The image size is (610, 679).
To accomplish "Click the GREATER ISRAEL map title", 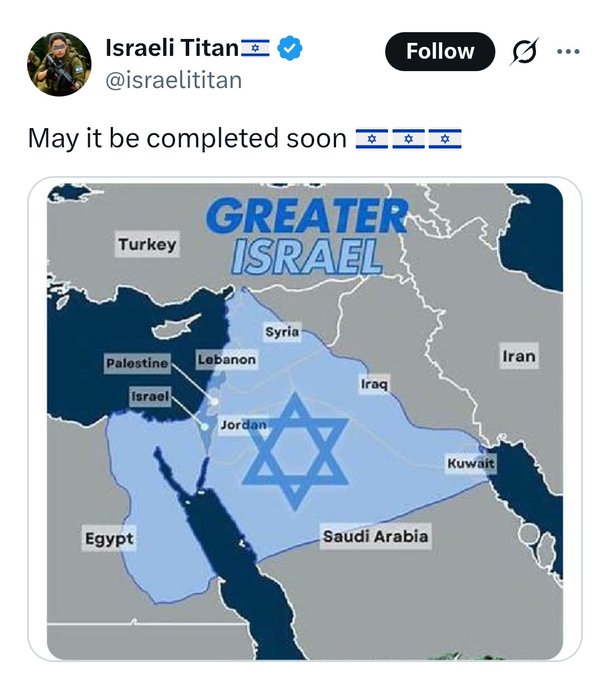I will (x=307, y=236).
